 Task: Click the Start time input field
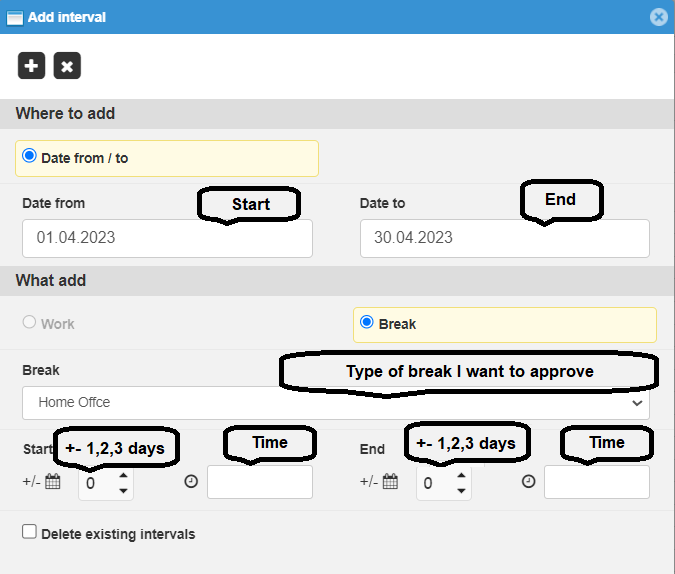coord(259,482)
